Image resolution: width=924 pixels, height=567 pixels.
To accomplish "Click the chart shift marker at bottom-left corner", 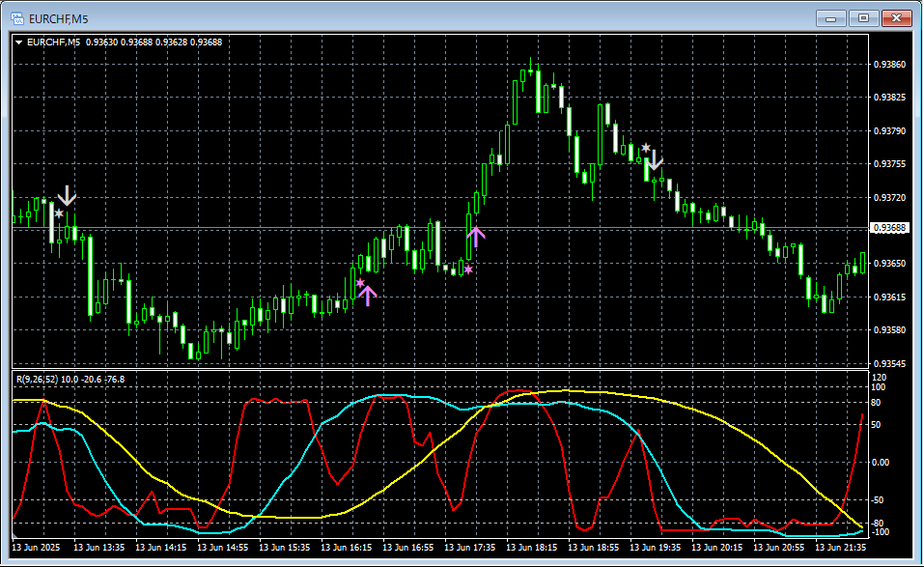I will (14, 537).
